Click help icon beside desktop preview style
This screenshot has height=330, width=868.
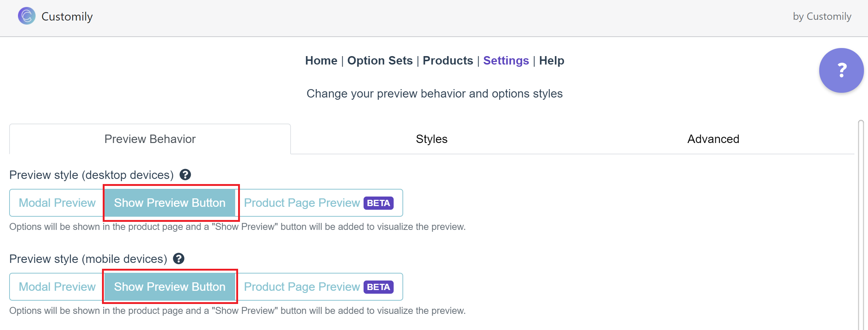tap(185, 175)
